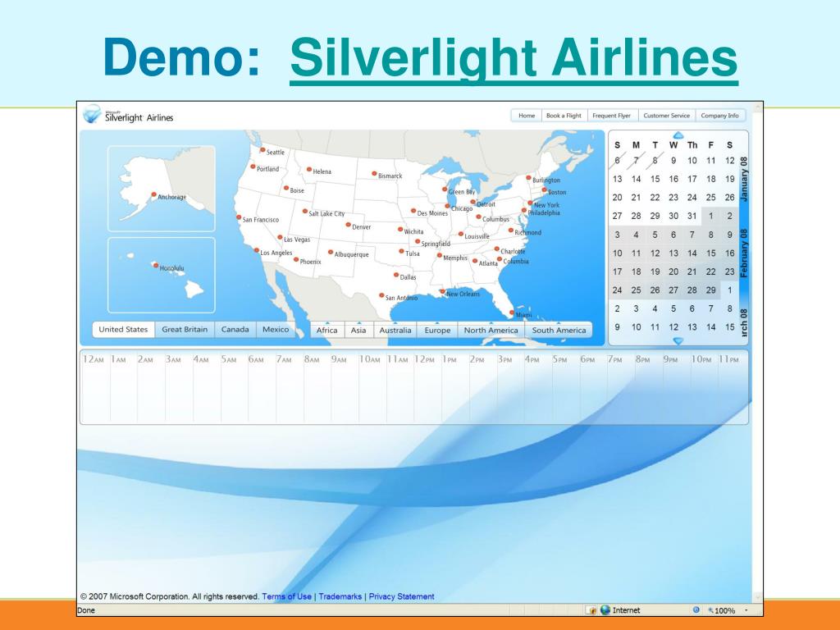The width and height of the screenshot is (840, 630).
Task: Click the Boston city dot
Action: [x=545, y=190]
